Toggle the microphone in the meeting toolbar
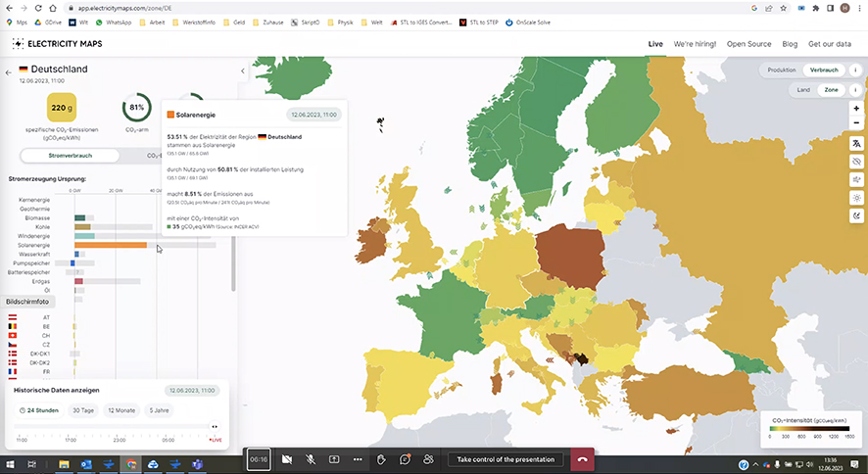Image resolution: width=868 pixels, height=474 pixels. coord(311,459)
